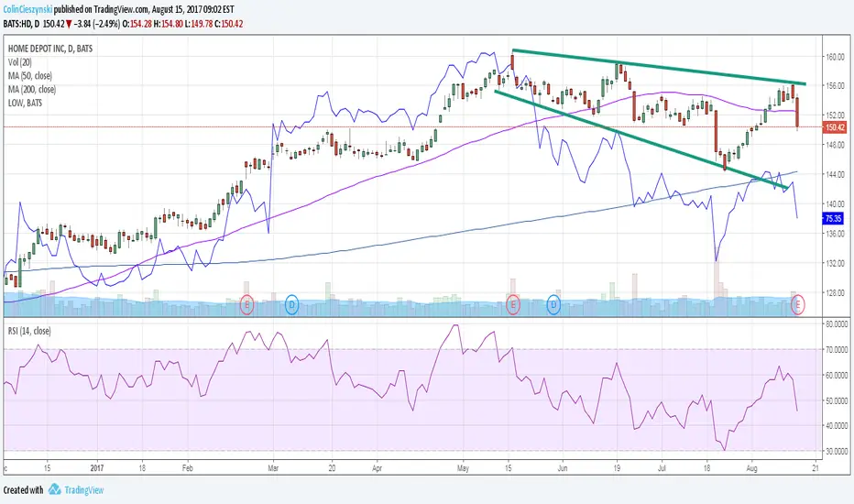This screenshot has width=854, height=504.
Task: Click the earnings E marker at mid-May
Action: 512,304
